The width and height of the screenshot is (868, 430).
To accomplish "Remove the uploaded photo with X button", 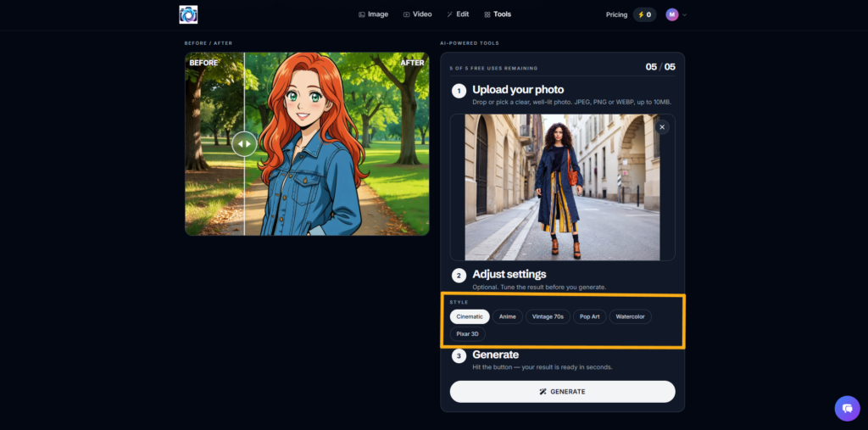I will pyautogui.click(x=662, y=127).
